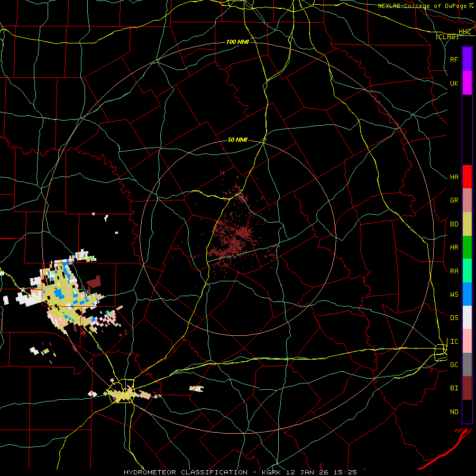
Task: Click the 100 NMI range ring label
Action: [237, 42]
